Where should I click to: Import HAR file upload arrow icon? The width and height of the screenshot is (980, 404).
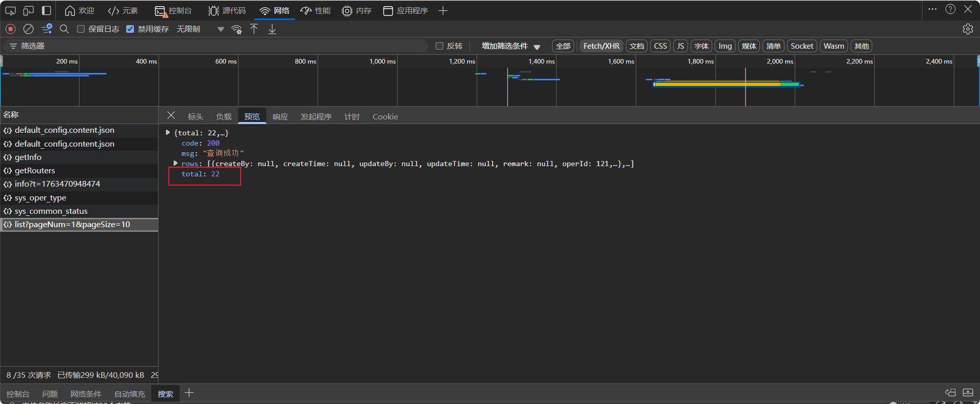254,29
